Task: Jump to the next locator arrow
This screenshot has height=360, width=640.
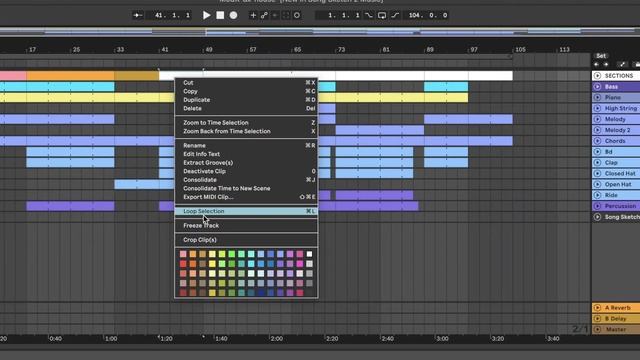Action: (606, 64)
